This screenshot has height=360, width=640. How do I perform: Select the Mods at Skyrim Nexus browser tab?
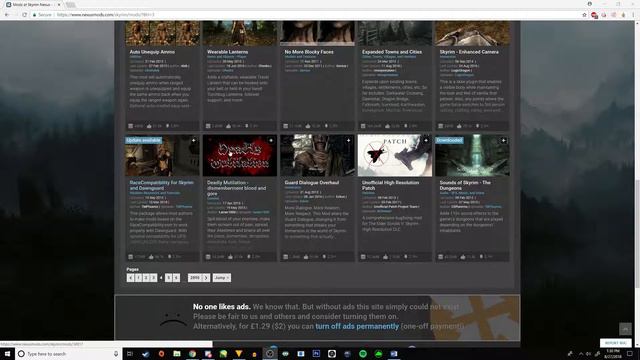tap(33, 4)
